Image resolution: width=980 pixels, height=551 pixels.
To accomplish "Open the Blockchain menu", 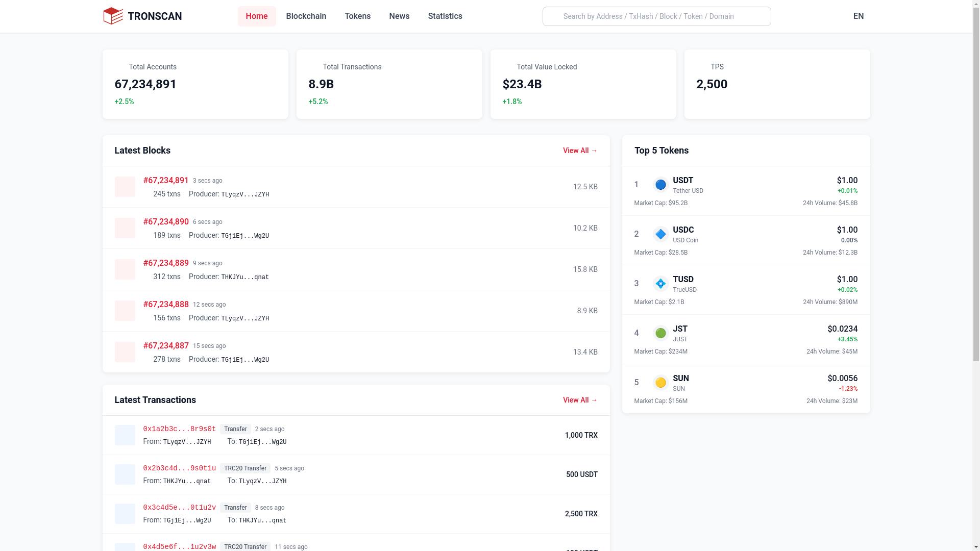I will click(x=306, y=16).
